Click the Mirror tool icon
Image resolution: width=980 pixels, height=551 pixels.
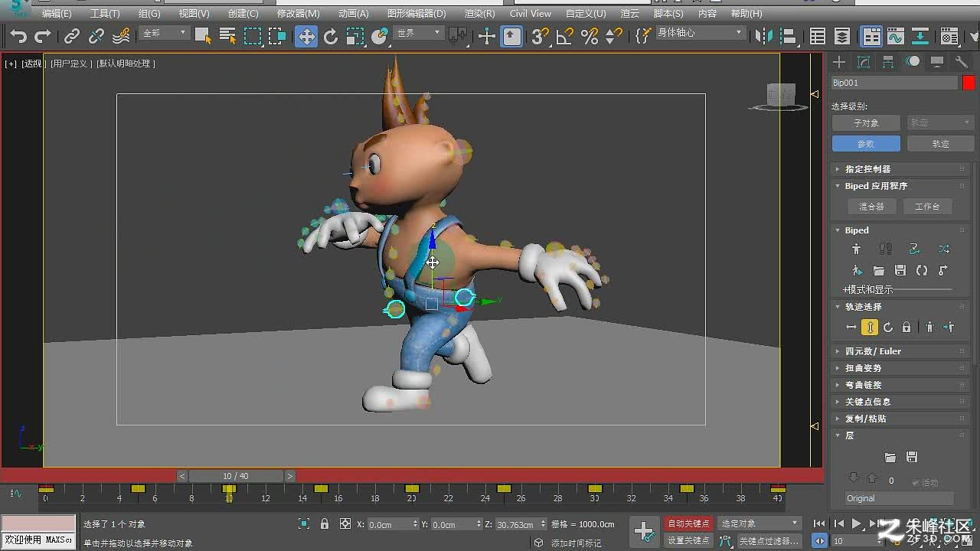pos(764,36)
